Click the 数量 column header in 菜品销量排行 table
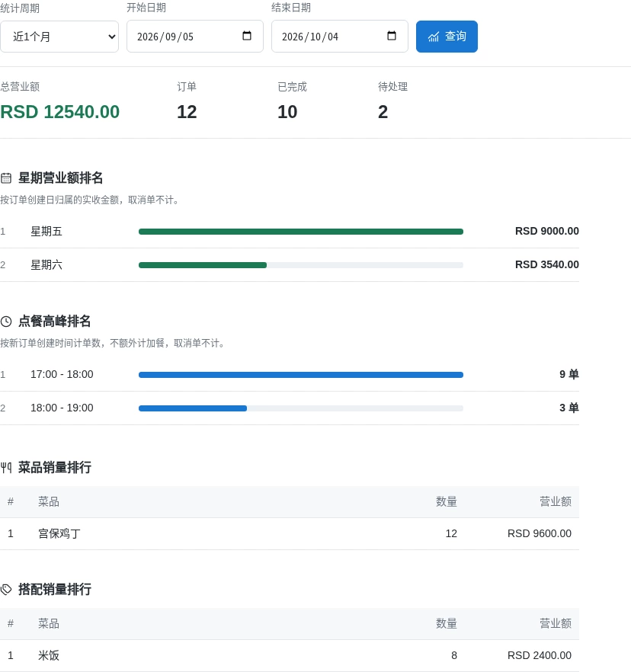 [x=447, y=501]
